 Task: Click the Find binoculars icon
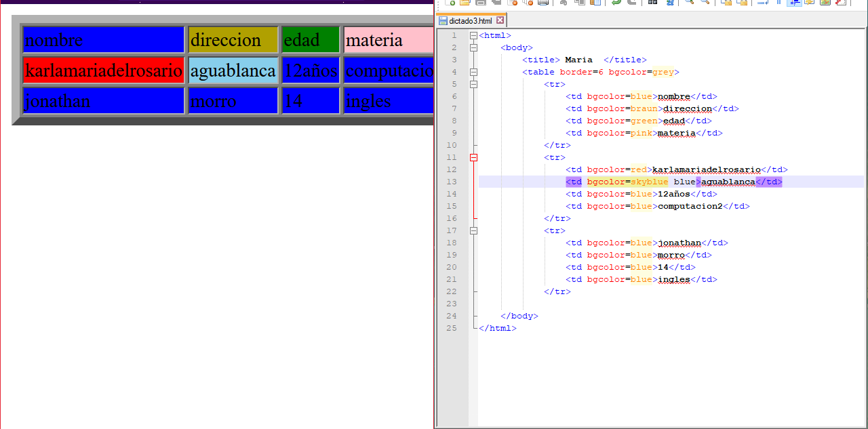(x=652, y=3)
